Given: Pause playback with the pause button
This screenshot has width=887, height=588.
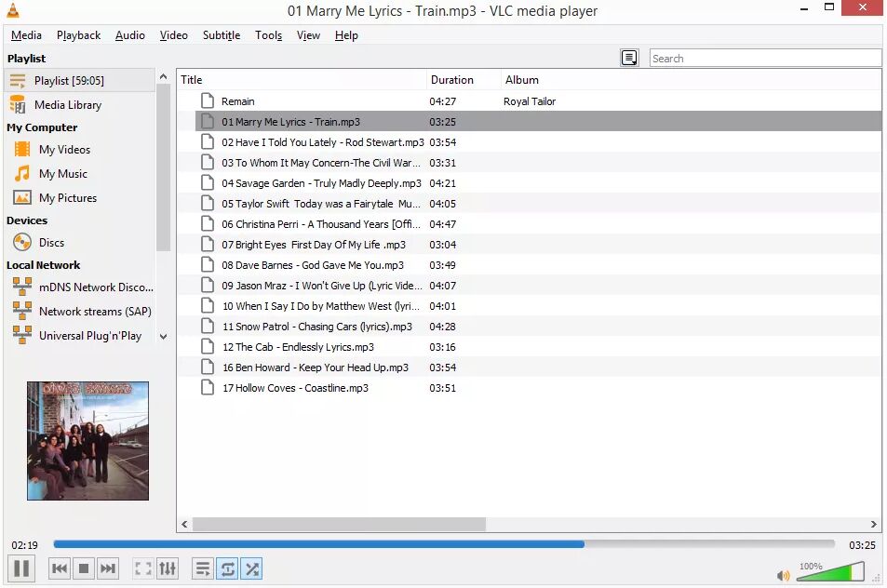Looking at the screenshot, I should pos(21,568).
